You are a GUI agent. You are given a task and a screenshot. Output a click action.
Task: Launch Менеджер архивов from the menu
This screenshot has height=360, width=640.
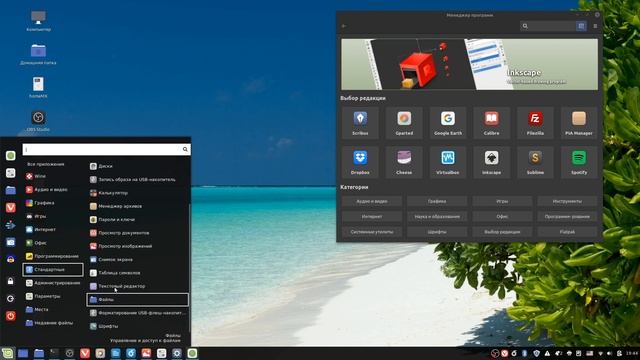[x=138, y=206]
